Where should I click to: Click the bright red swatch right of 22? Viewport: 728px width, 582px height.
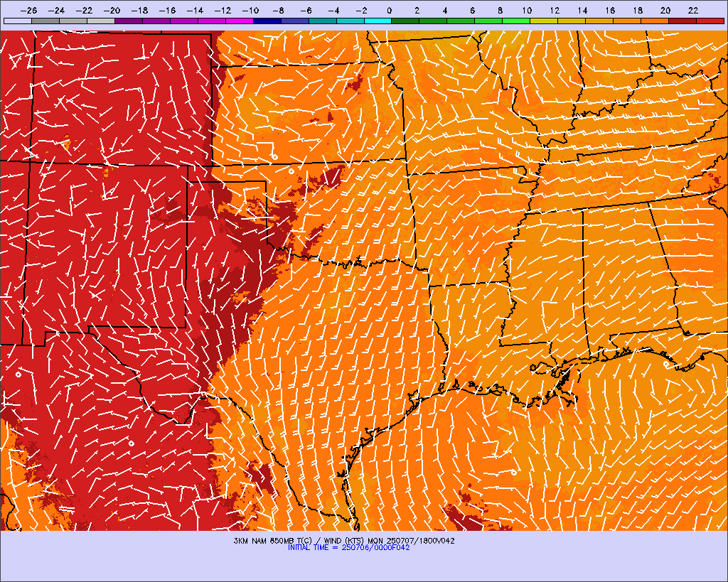(710, 21)
